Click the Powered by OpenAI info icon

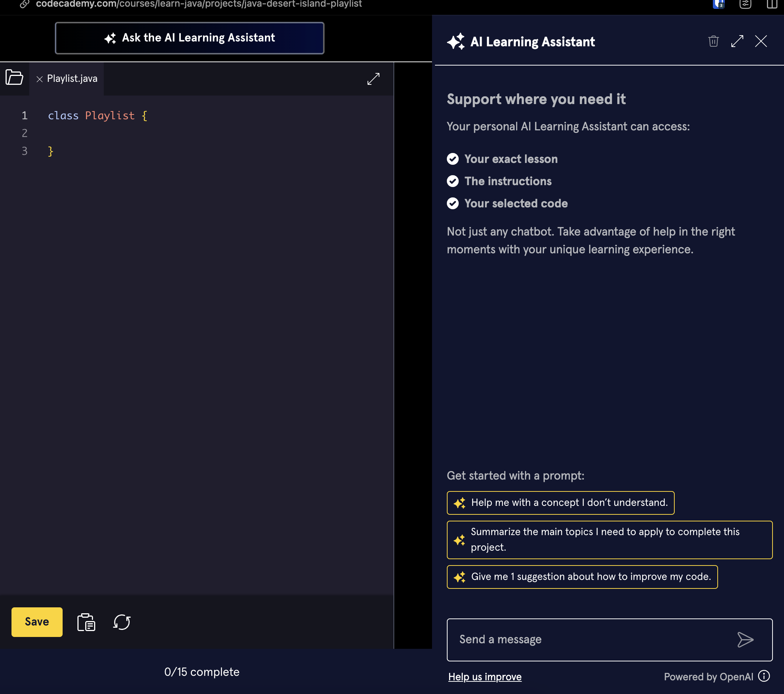click(764, 676)
